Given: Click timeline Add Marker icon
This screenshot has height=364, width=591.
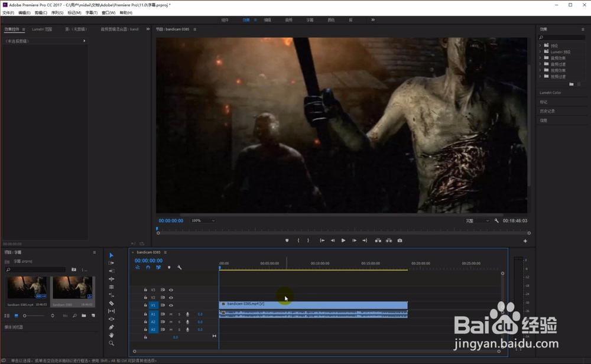Looking at the screenshot, I should (169, 268).
